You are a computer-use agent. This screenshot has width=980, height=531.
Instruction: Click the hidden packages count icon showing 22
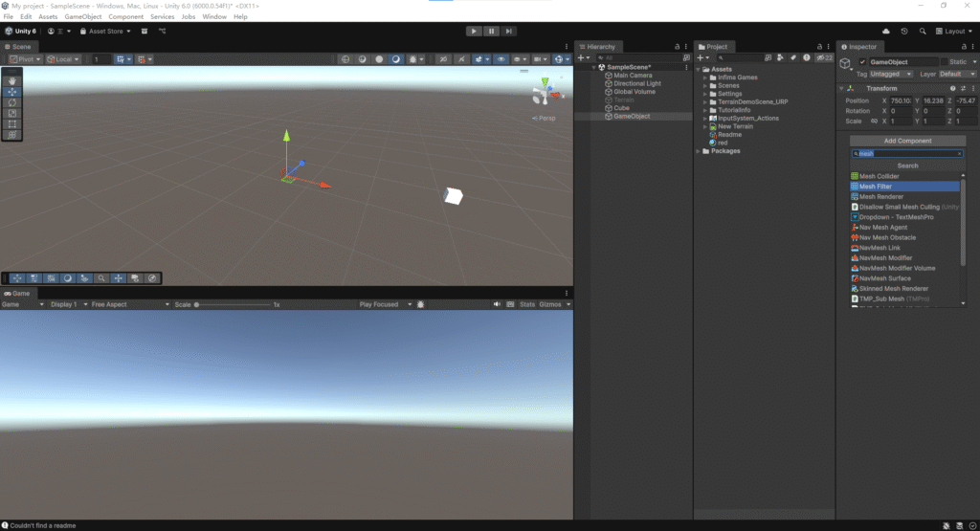pyautogui.click(x=824, y=57)
